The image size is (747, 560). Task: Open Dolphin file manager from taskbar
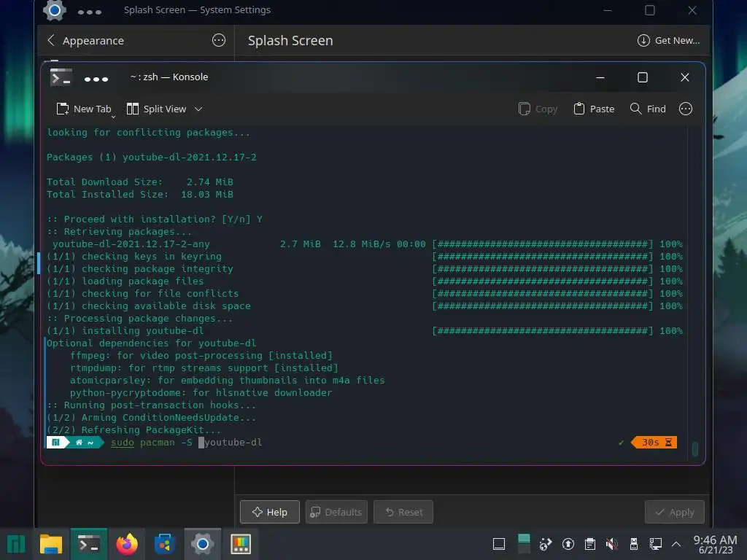(51, 544)
